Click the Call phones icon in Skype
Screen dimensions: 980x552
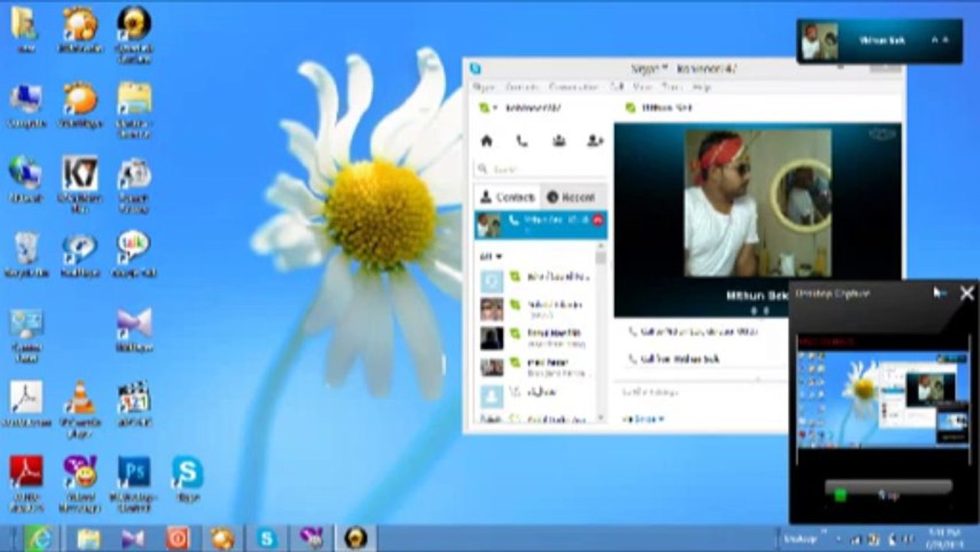[x=522, y=140]
